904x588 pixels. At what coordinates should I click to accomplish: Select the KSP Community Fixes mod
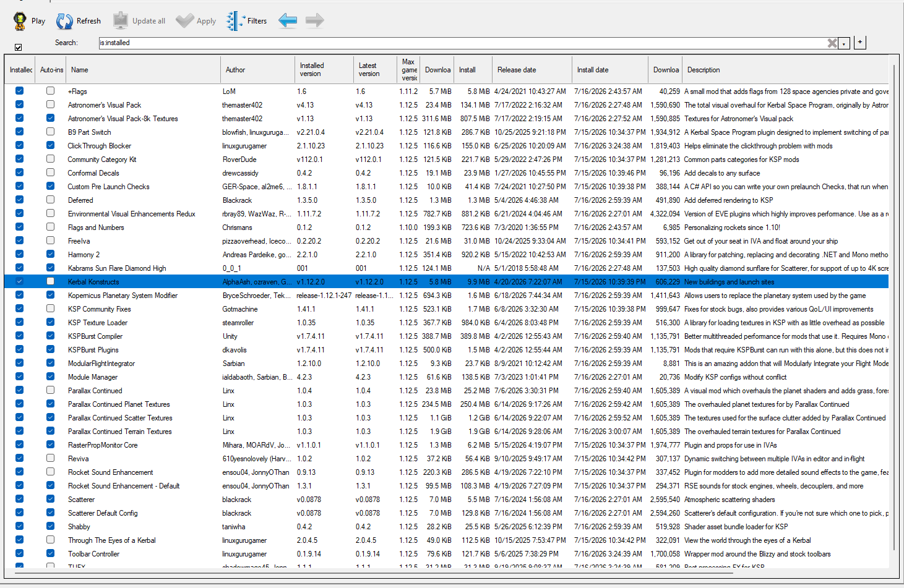(x=99, y=309)
